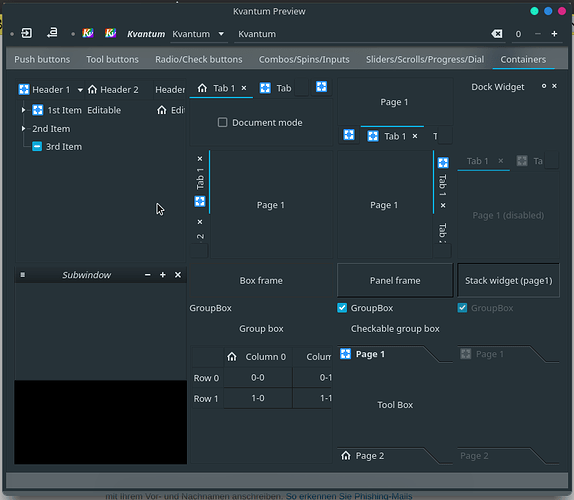The height and width of the screenshot is (500, 574).
Task: Increase spin box value with plus
Action: pos(554,34)
